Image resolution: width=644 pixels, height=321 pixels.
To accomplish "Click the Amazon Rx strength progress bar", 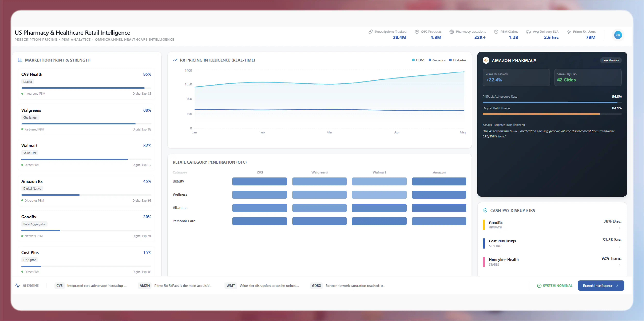I will pos(86,195).
